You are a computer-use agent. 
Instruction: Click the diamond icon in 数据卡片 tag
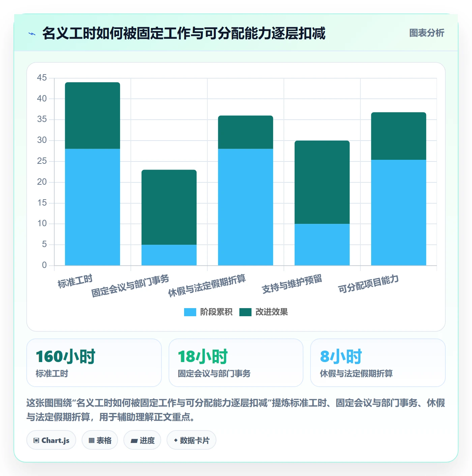(176, 440)
